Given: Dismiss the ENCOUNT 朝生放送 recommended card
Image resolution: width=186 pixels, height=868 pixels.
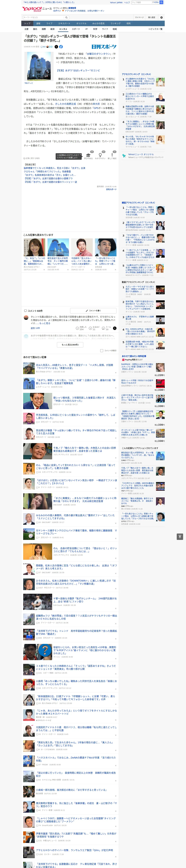Looking at the screenshot, I should click(68, 269).
